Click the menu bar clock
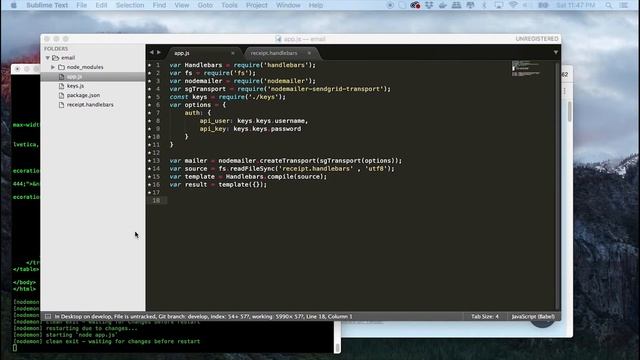Image resolution: width=640 pixels, height=360 pixels. coord(576,5)
